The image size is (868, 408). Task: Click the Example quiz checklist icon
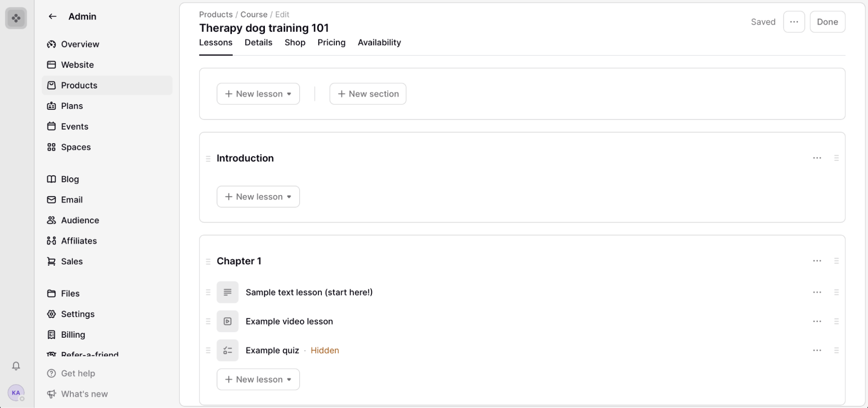(228, 350)
